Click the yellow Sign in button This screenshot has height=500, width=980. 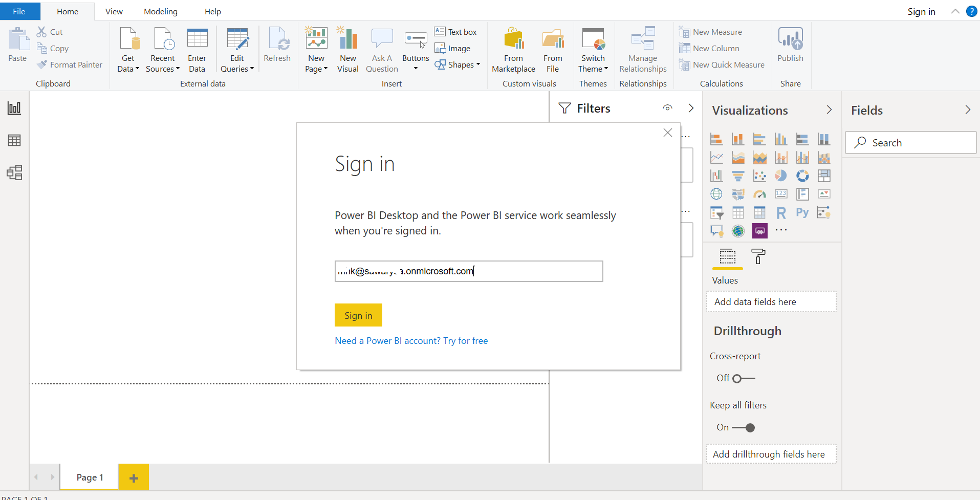pyautogui.click(x=358, y=315)
